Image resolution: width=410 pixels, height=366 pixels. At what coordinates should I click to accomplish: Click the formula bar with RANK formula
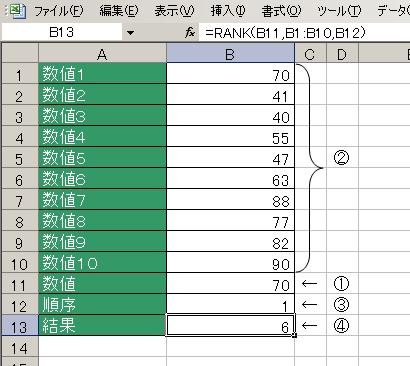tap(305, 33)
